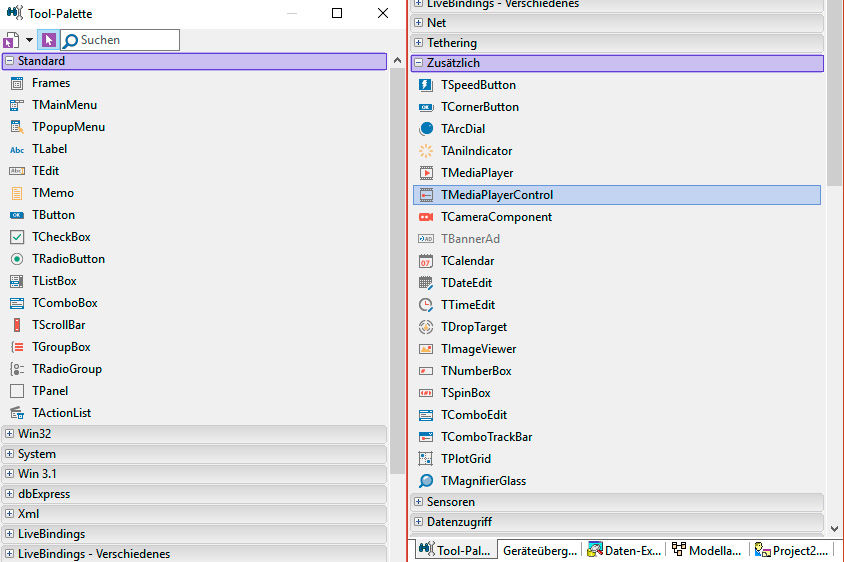Choose the TRadioGroup icon

coord(17,369)
